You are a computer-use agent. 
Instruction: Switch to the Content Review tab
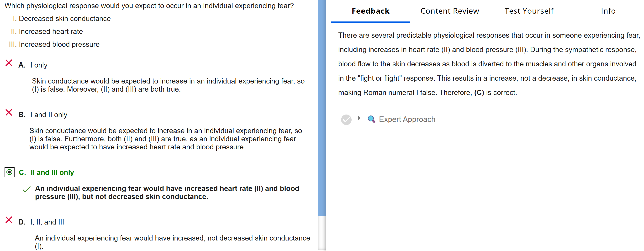click(449, 11)
